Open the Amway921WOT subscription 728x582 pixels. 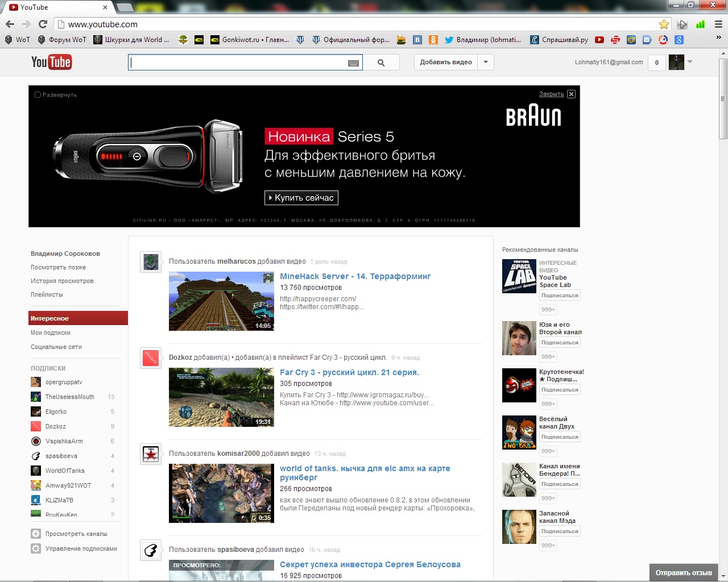(x=68, y=485)
